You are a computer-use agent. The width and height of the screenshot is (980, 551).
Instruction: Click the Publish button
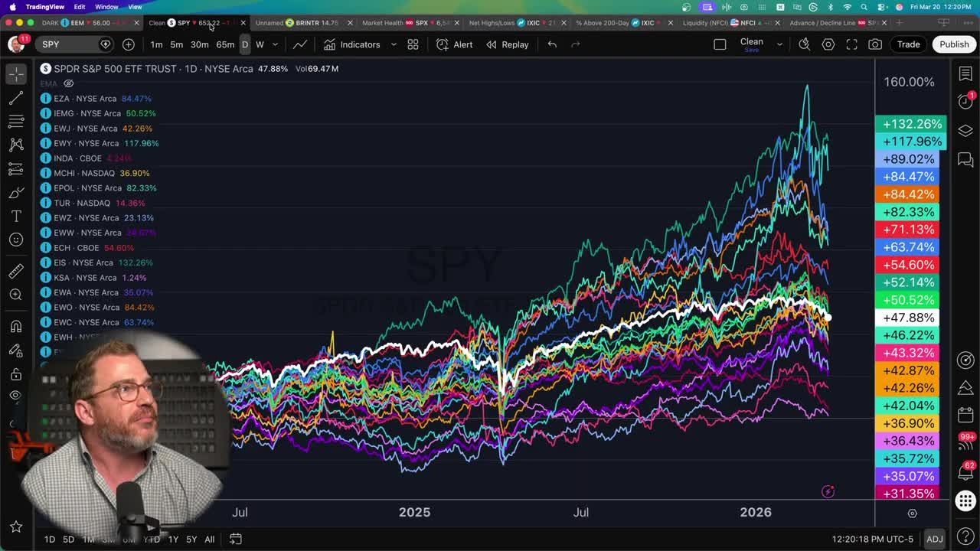pos(954,44)
